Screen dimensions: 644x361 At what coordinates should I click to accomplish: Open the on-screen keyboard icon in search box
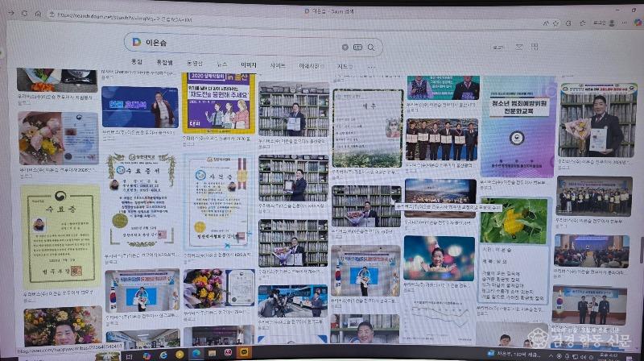click(357, 48)
